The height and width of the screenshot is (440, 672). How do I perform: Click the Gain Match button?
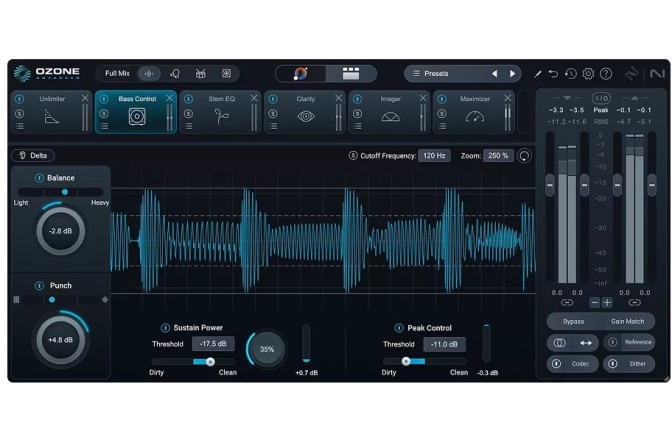click(627, 321)
